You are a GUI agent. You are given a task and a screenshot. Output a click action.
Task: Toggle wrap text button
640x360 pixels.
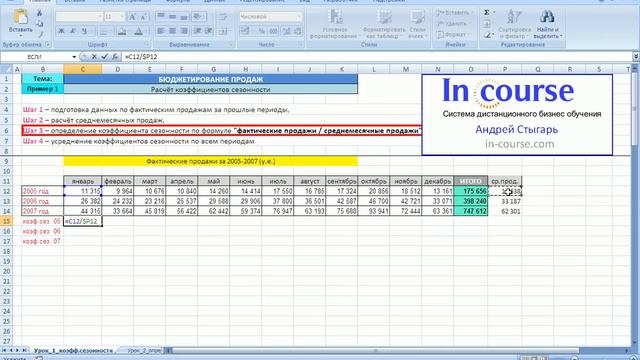pos(223,17)
